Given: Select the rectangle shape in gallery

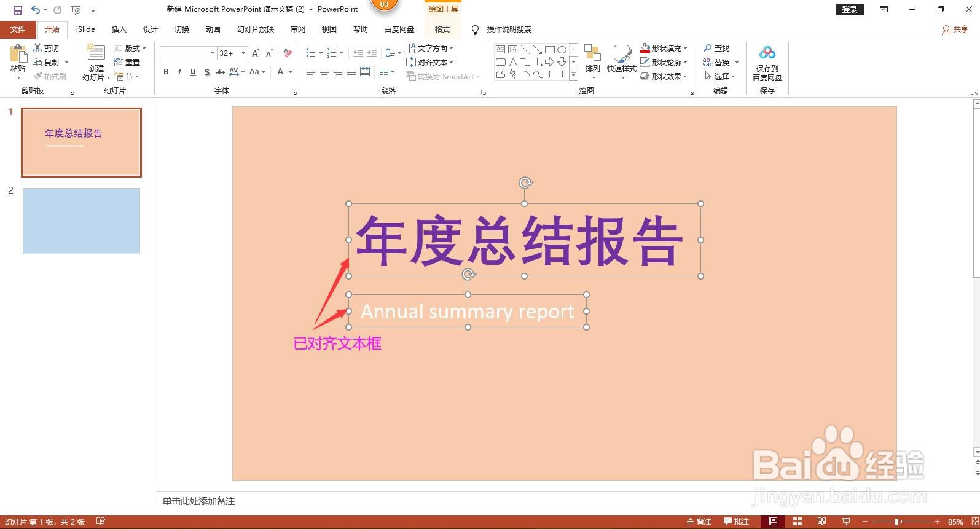Looking at the screenshot, I should tap(549, 50).
